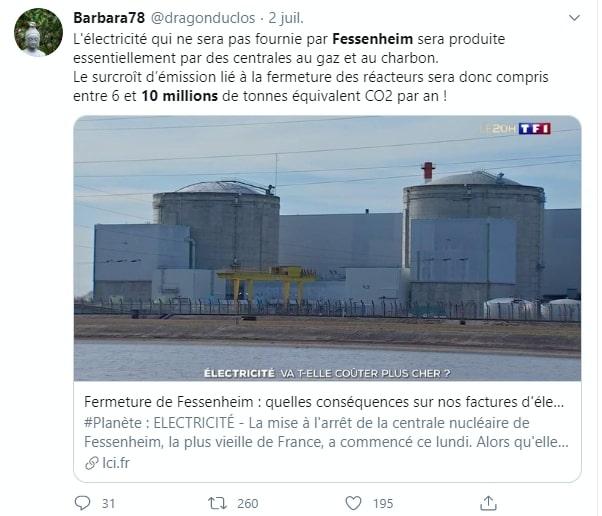The width and height of the screenshot is (602, 516).
Task: Click bold Fessenheim word in tweet
Action: (x=372, y=39)
